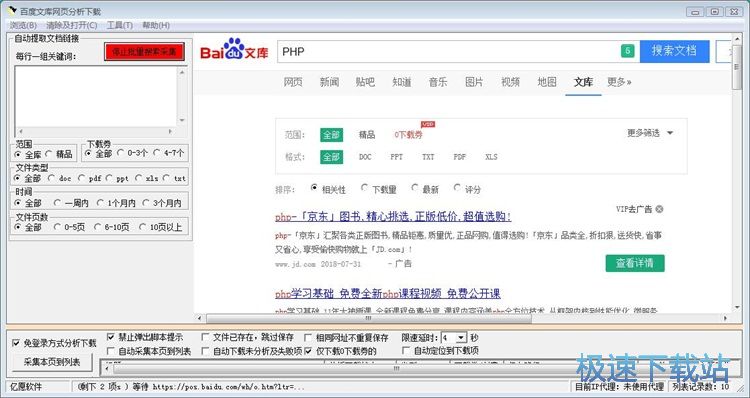Click the app icon in title bar
This screenshot has width=750, height=398.
pyautogui.click(x=13, y=11)
